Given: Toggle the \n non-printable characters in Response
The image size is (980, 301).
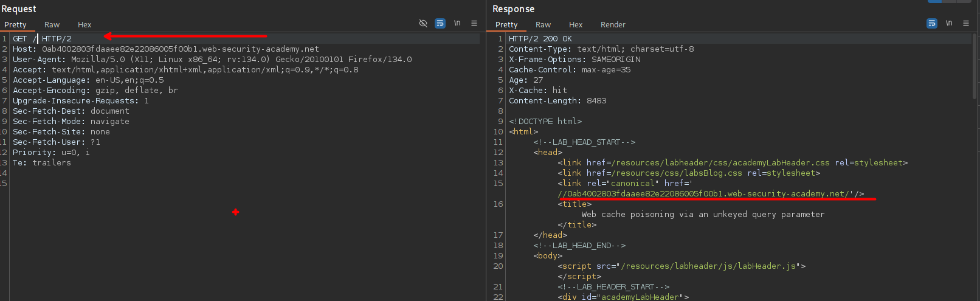Looking at the screenshot, I should [x=949, y=23].
